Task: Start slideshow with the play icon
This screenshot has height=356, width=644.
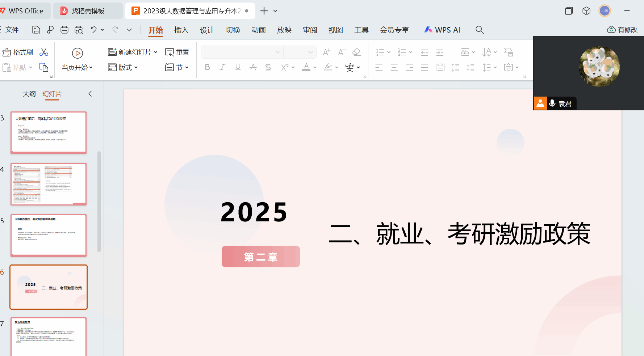Action: pos(77,53)
